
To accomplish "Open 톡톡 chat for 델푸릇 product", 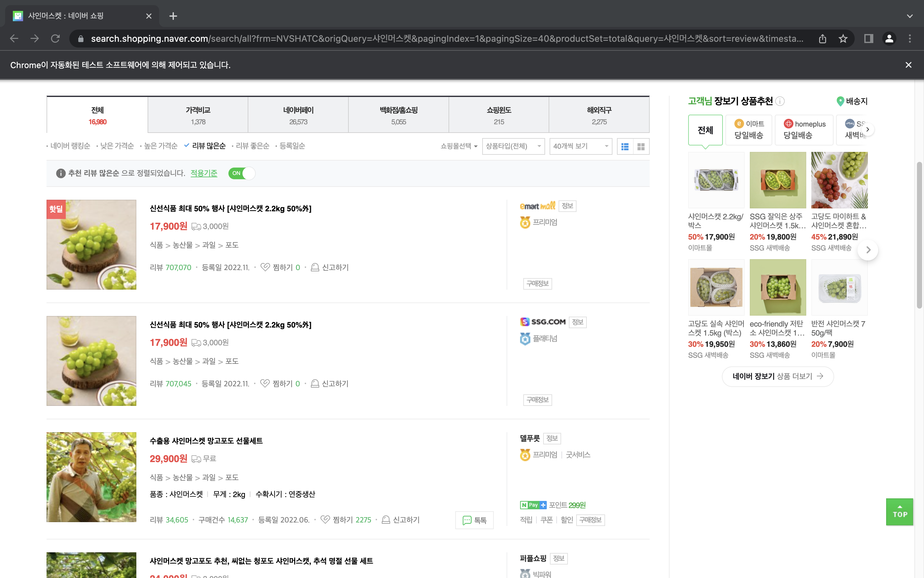I will pyautogui.click(x=474, y=520).
